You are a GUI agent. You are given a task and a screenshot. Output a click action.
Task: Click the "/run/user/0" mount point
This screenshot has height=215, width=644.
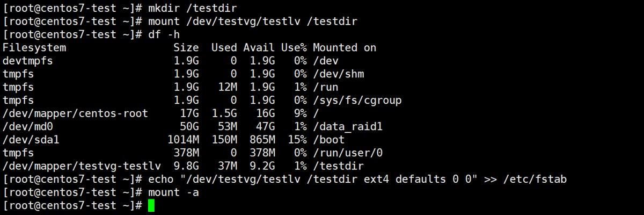coord(348,153)
